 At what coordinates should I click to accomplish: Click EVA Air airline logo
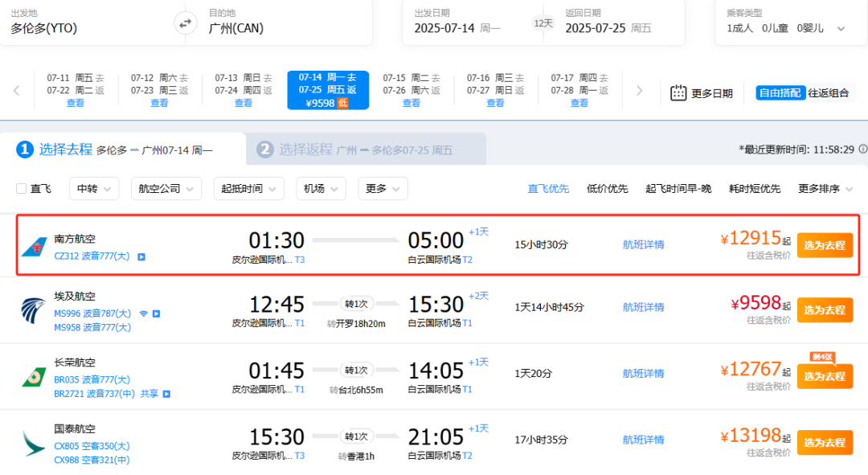pyautogui.click(x=34, y=377)
